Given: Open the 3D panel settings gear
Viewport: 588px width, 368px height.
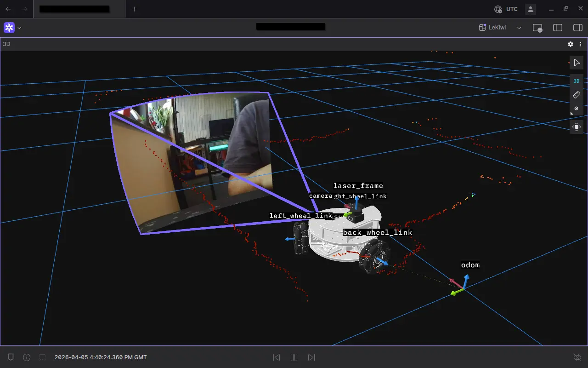Looking at the screenshot, I should click(x=570, y=44).
